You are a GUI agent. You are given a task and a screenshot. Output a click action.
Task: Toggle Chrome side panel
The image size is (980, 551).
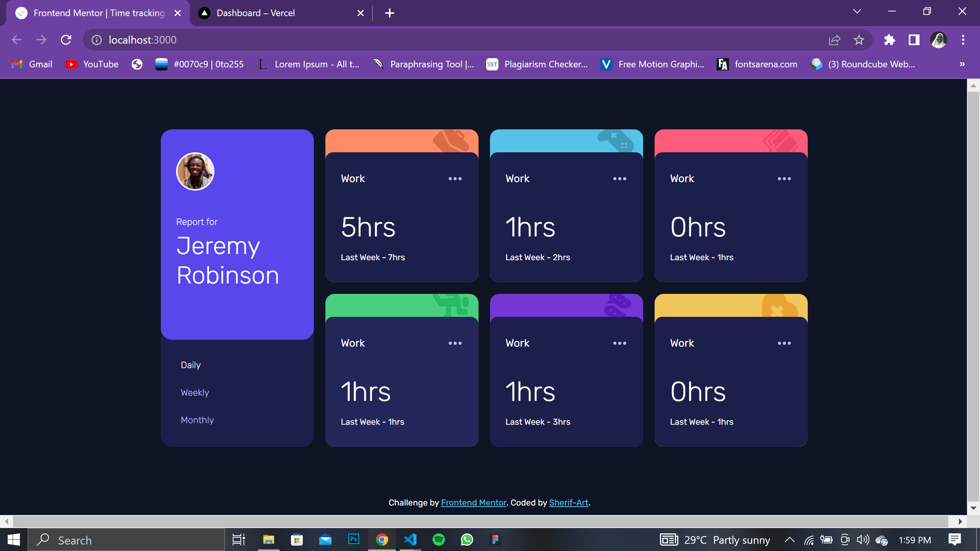click(x=914, y=40)
